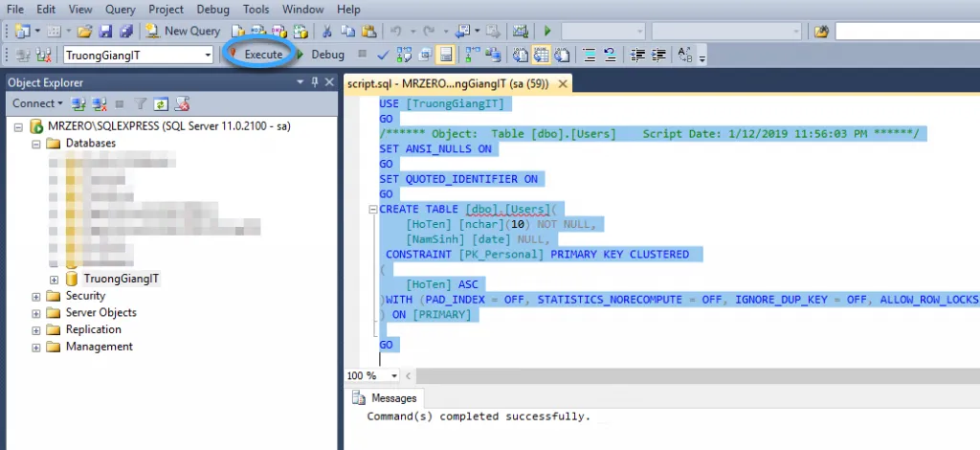Expand the Server Objects folder
Viewport: 980px width, 450px height.
pos(35,312)
